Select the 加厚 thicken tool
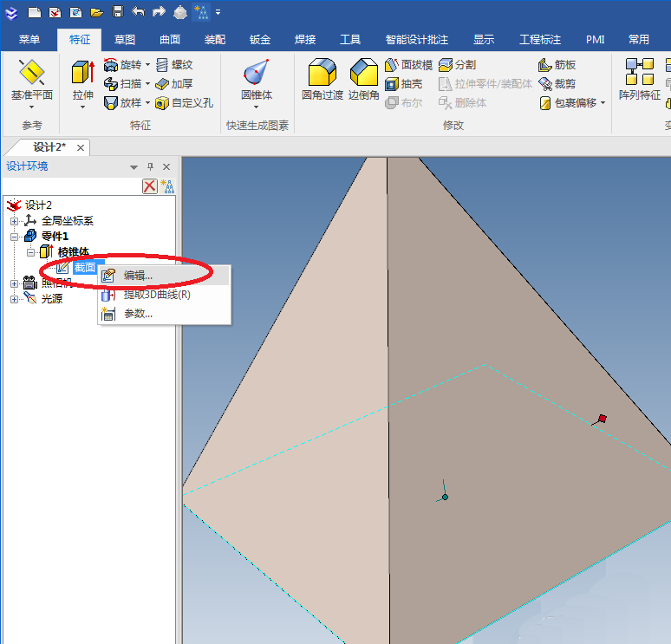 (174, 84)
